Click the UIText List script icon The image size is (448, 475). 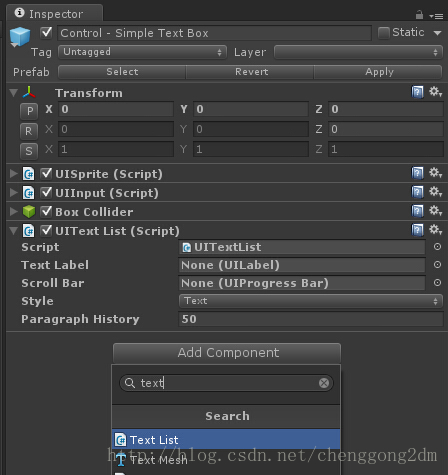pos(29,231)
